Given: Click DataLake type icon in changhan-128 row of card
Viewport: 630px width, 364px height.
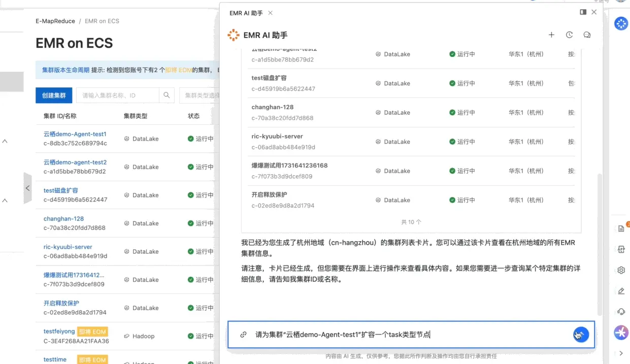Looking at the screenshot, I should (378, 113).
